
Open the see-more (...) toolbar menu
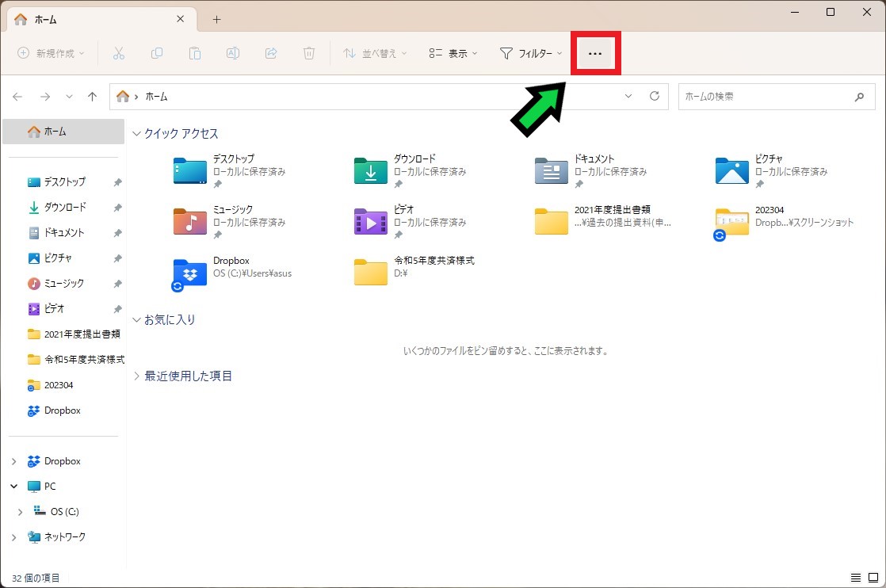[x=596, y=53]
